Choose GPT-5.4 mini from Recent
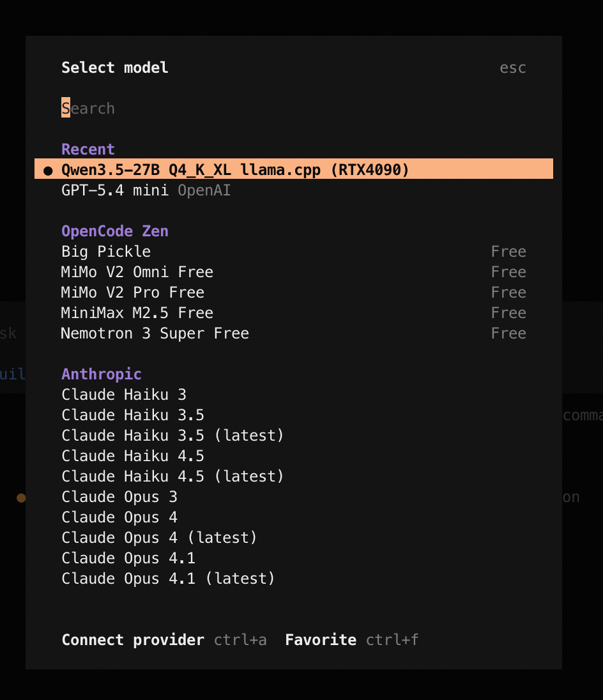 click(115, 190)
